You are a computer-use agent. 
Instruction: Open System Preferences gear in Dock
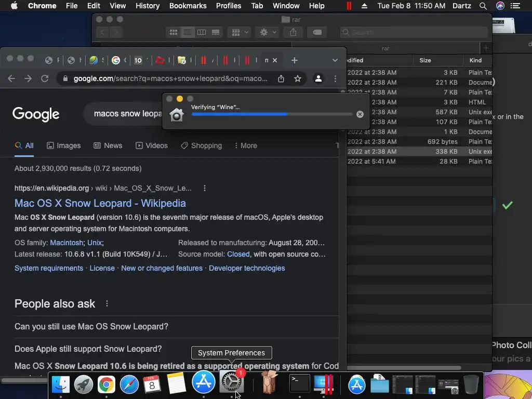pos(232,382)
